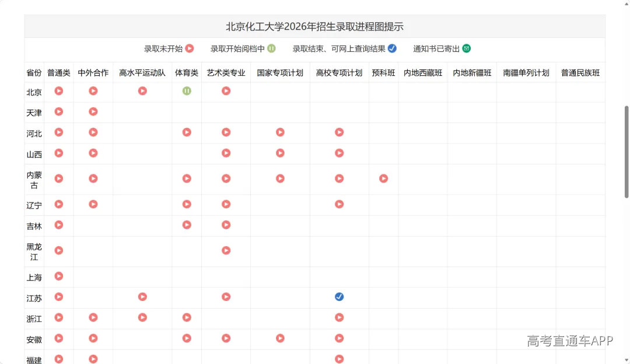
Task: Click the vertical scrollbar thumb
Action: [626, 152]
